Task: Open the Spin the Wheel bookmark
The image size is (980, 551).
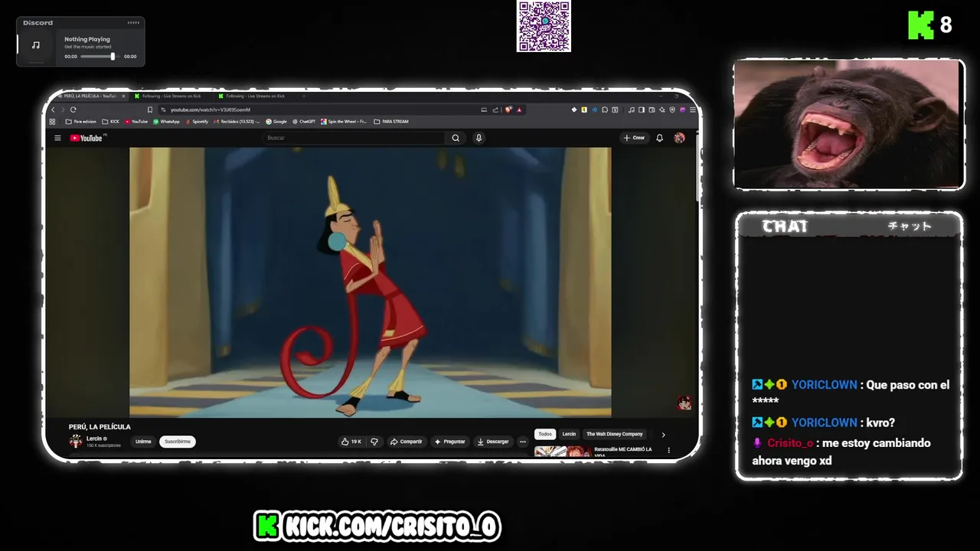Action: tap(345, 122)
